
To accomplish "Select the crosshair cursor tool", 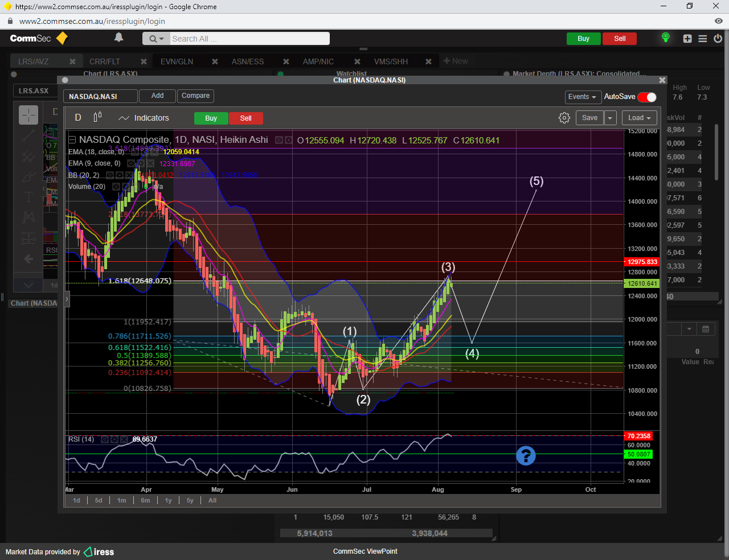I will pos(28,115).
